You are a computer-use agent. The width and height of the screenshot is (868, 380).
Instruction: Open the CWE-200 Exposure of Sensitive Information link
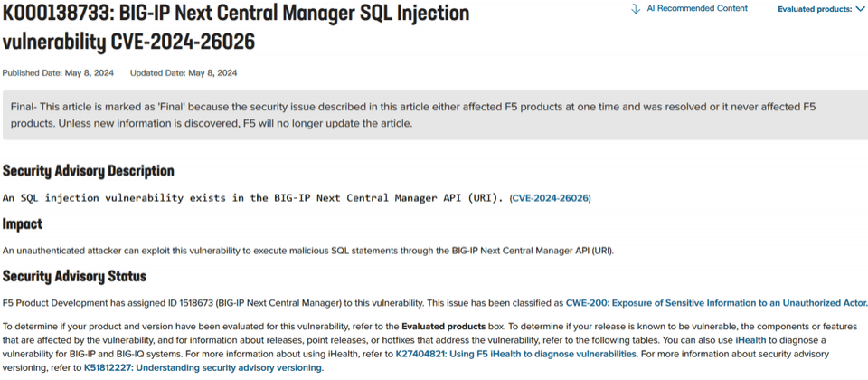(716, 303)
